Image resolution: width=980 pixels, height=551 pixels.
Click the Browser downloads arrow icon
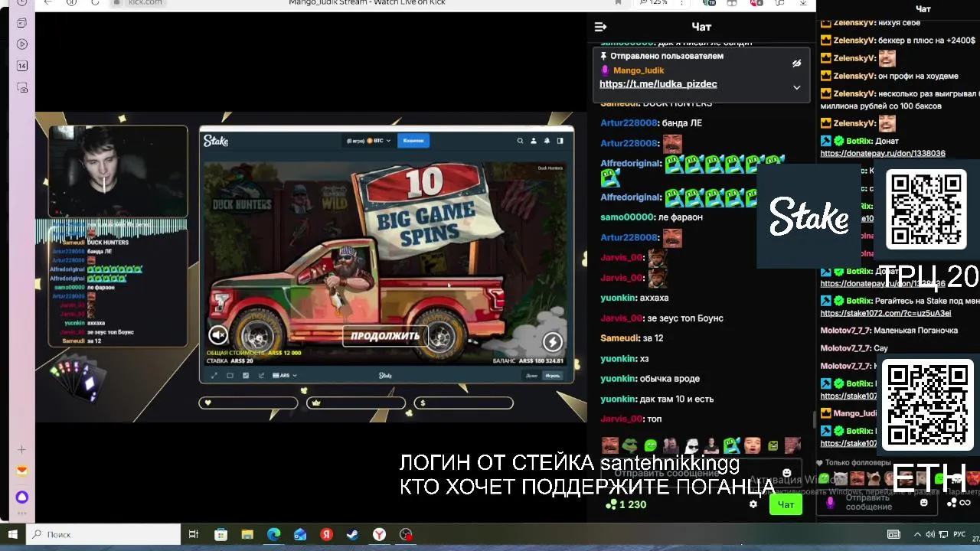(x=802, y=2)
